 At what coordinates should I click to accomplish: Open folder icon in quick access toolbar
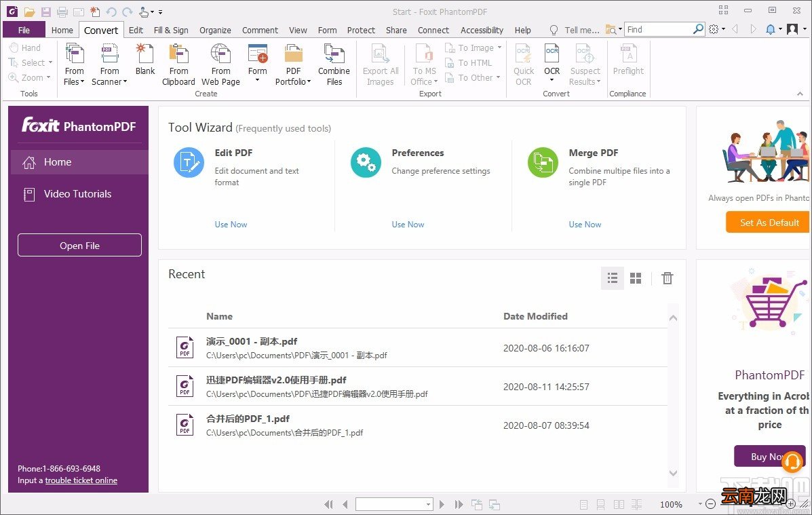tap(30, 12)
